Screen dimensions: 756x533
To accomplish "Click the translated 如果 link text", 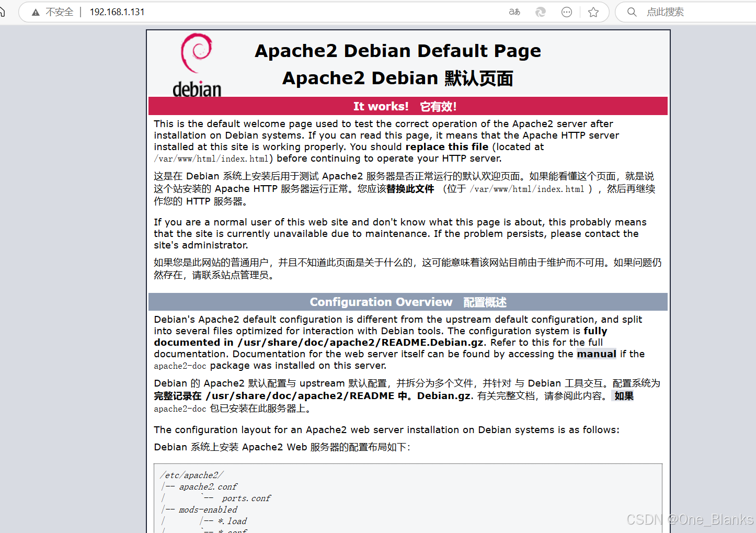I will tap(624, 396).
